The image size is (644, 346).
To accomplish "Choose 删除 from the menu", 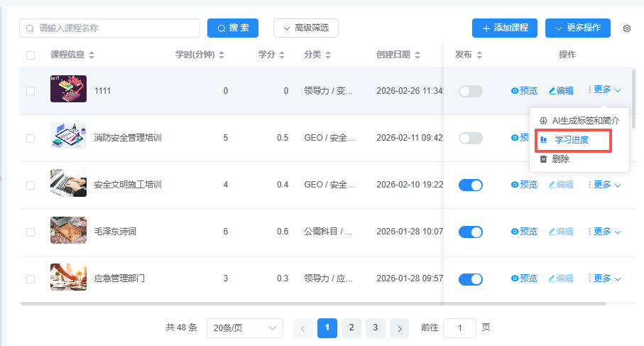I will pyautogui.click(x=579, y=159).
